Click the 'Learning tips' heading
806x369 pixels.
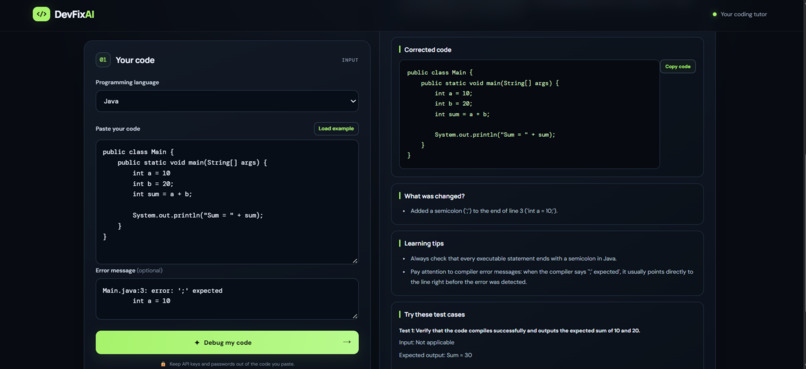[424, 244]
